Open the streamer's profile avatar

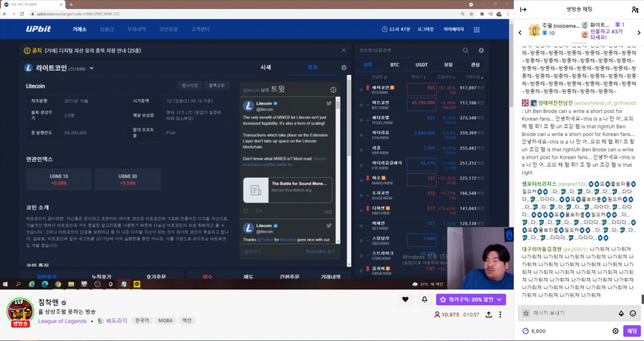click(20, 312)
